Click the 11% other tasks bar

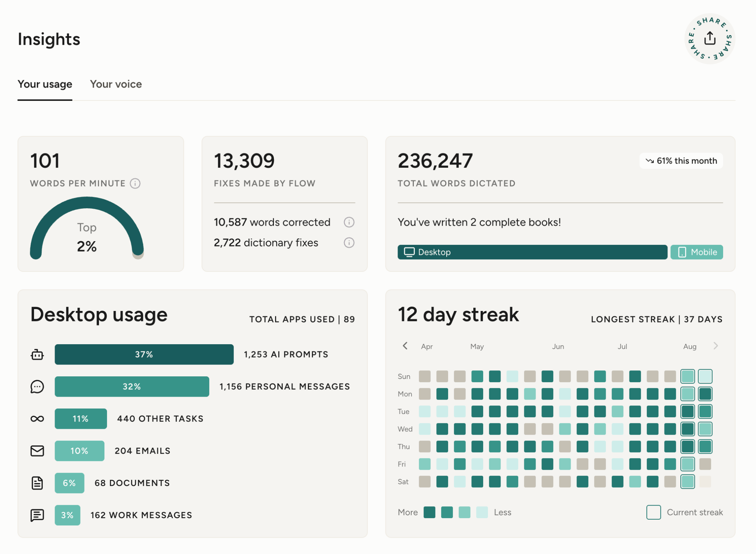80,419
